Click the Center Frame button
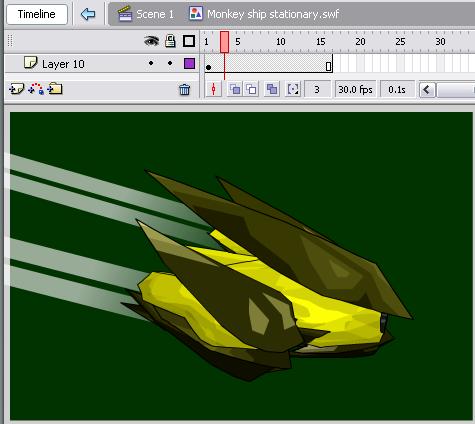 click(214, 89)
